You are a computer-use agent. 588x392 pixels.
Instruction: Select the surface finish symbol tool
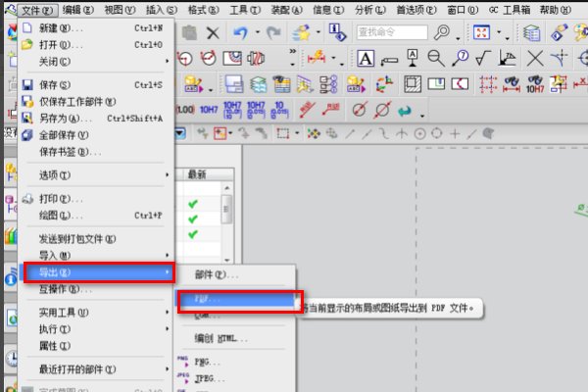click(483, 59)
